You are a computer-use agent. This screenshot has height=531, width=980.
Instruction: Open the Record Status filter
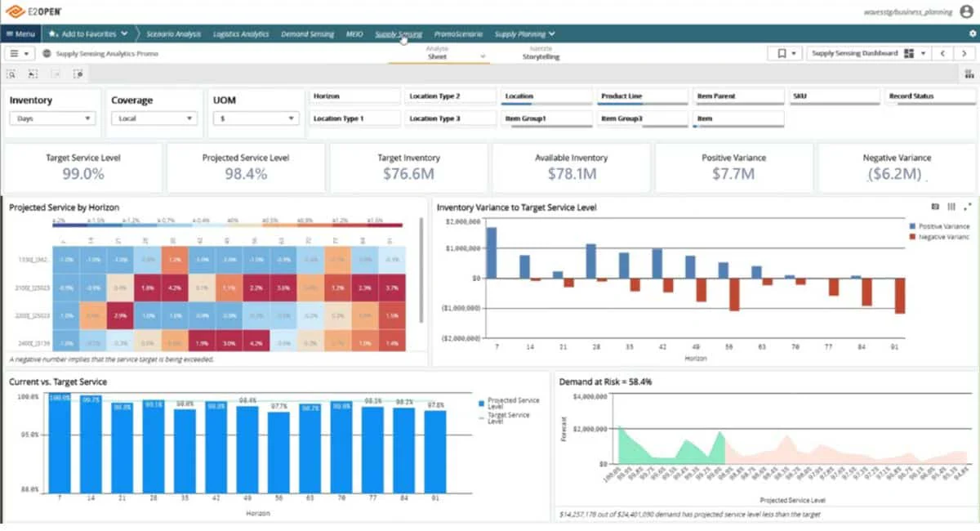coord(931,96)
